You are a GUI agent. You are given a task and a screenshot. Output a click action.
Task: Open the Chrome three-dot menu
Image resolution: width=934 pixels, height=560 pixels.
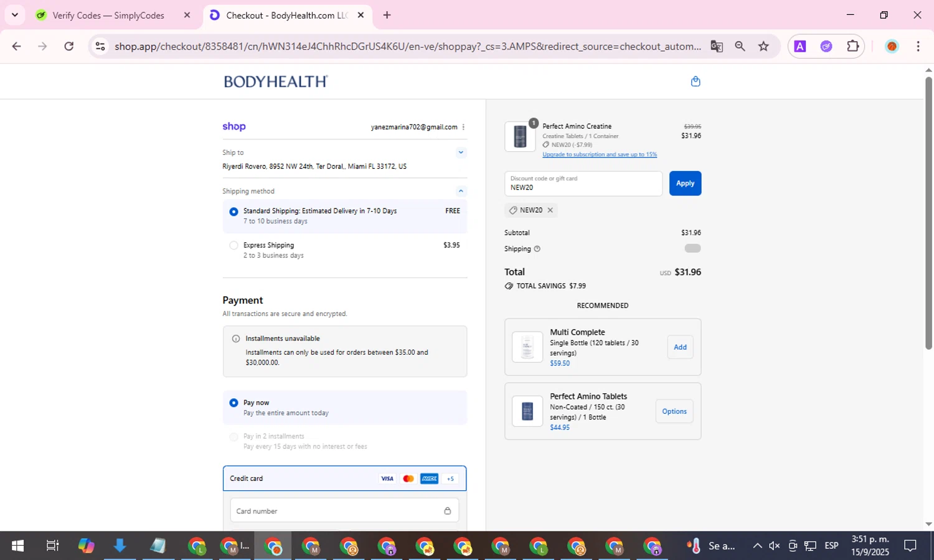click(918, 46)
